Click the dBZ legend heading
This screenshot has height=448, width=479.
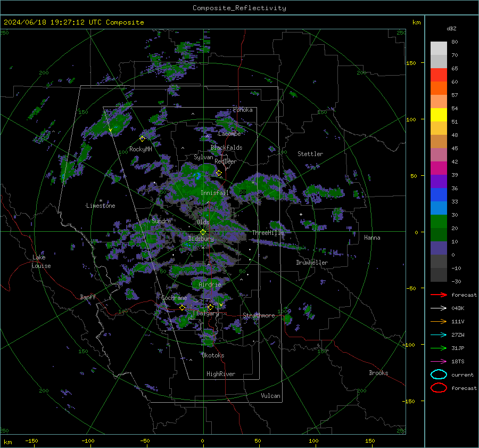pyautogui.click(x=451, y=29)
